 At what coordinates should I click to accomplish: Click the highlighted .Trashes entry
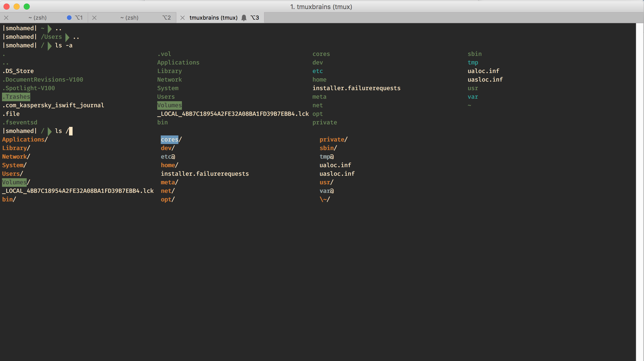pos(16,97)
